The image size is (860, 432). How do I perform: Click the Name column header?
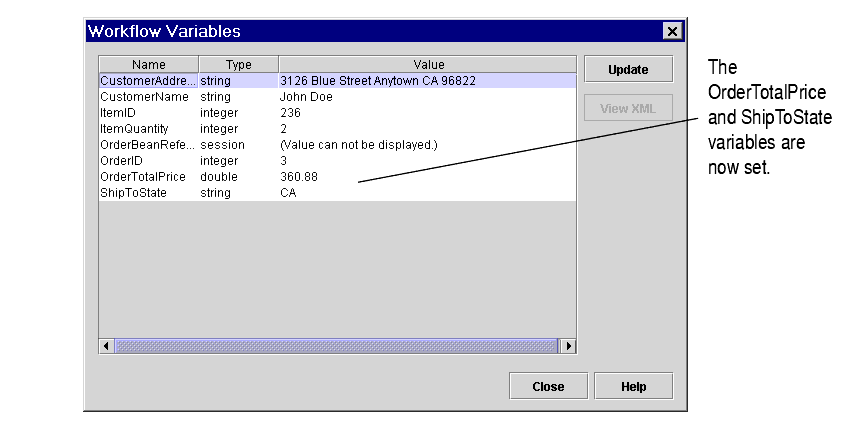click(x=149, y=64)
